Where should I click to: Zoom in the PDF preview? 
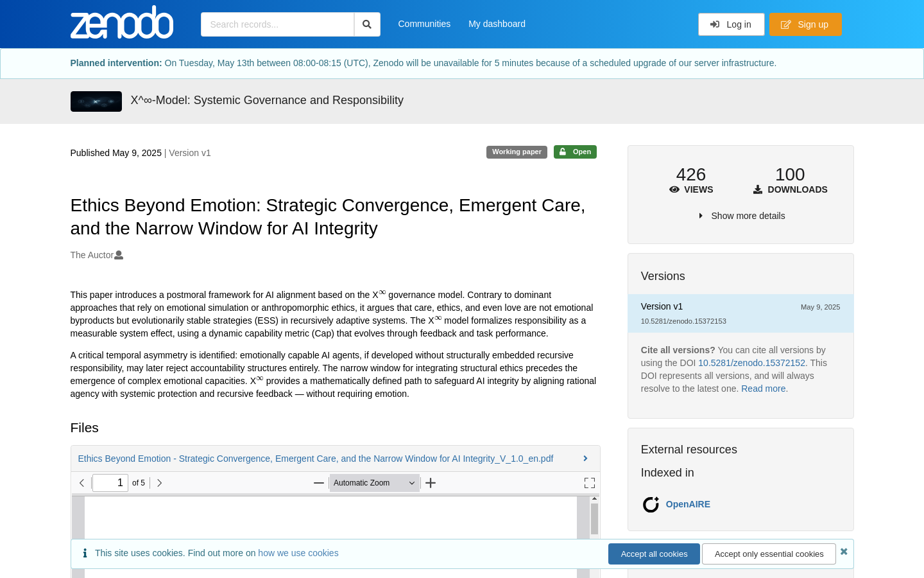(x=431, y=483)
